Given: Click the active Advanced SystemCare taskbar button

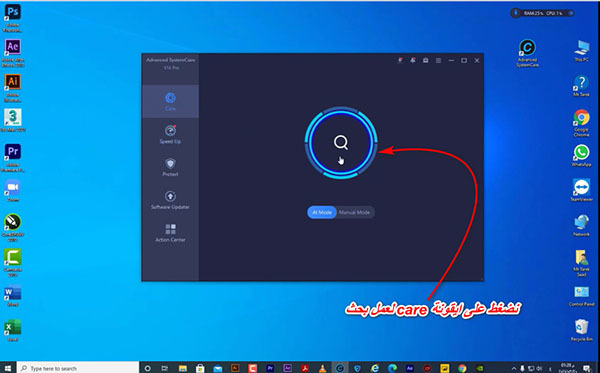Looking at the screenshot, I should click(x=340, y=368).
